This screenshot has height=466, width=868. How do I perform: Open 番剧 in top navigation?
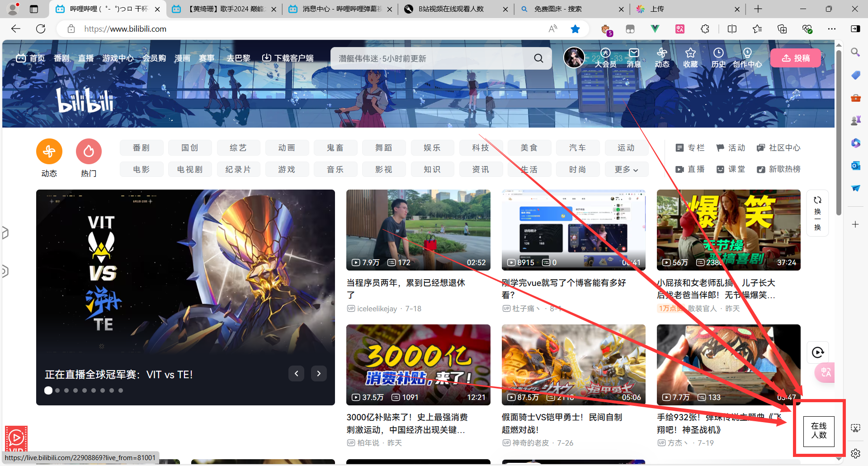tap(61, 58)
